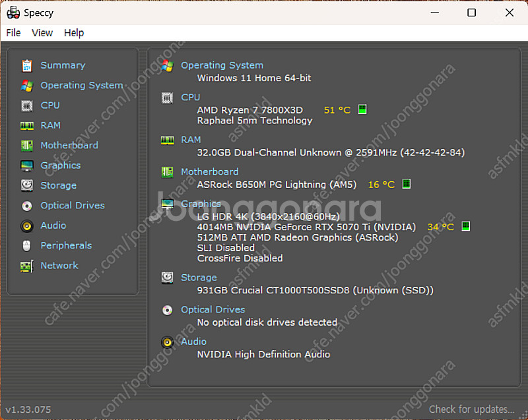The width and height of the screenshot is (528, 420).
Task: Click the RAM stick icon in sidebar
Action: 27,126
